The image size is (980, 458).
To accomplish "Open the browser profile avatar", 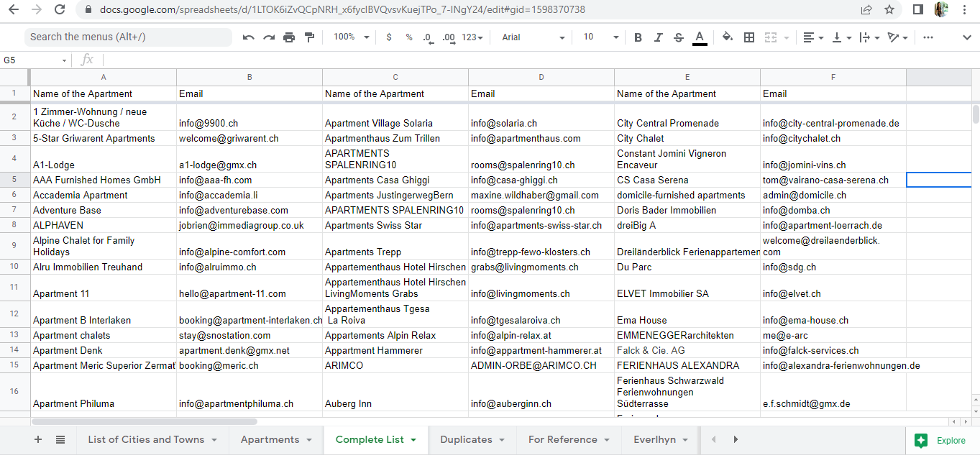I will [941, 9].
